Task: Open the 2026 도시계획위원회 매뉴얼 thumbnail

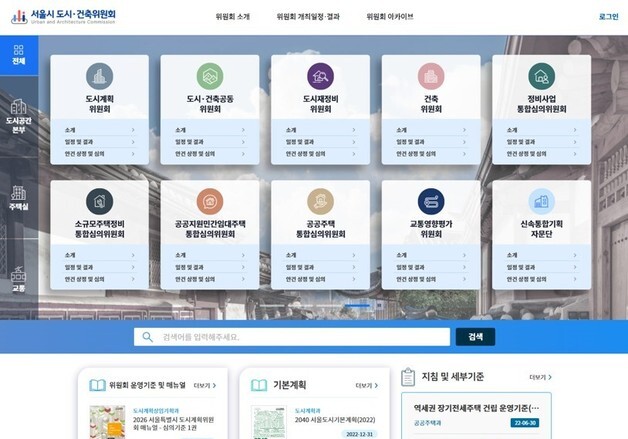Action: pos(107,422)
